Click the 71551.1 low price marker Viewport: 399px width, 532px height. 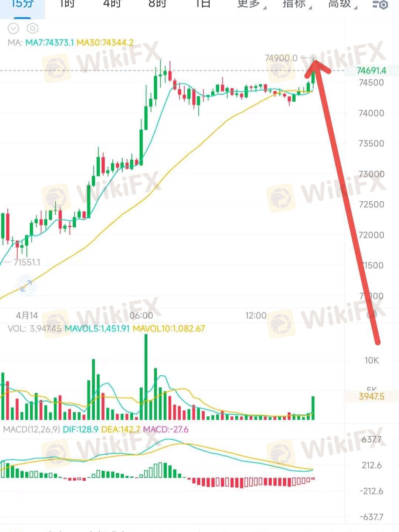pos(27,262)
